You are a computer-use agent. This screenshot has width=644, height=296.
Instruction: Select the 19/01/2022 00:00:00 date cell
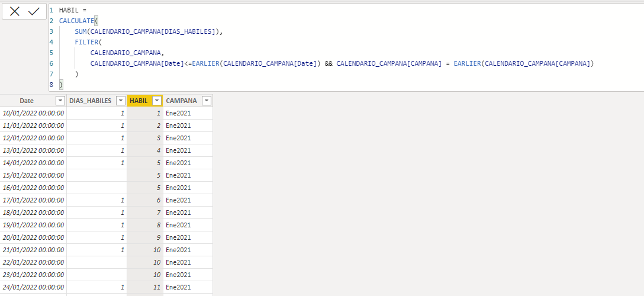click(33, 225)
